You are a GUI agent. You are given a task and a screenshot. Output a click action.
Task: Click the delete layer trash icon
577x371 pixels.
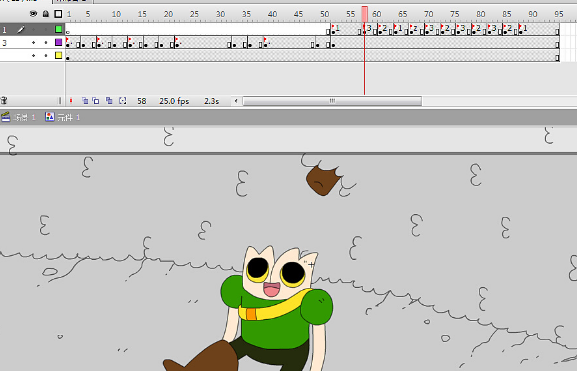(4, 100)
